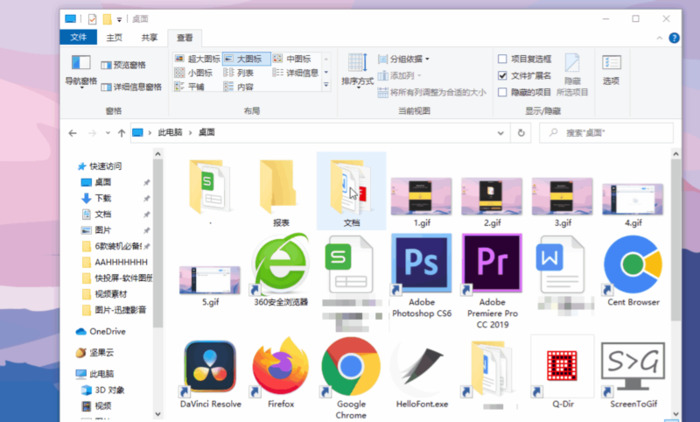Click the 详细信息窗格 details pane button

[131, 87]
